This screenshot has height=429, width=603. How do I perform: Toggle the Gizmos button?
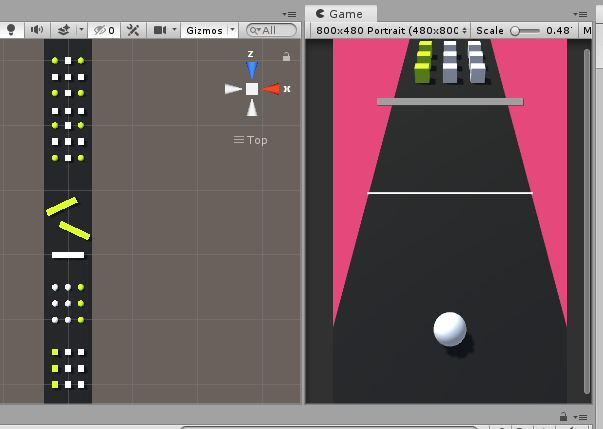click(x=204, y=30)
